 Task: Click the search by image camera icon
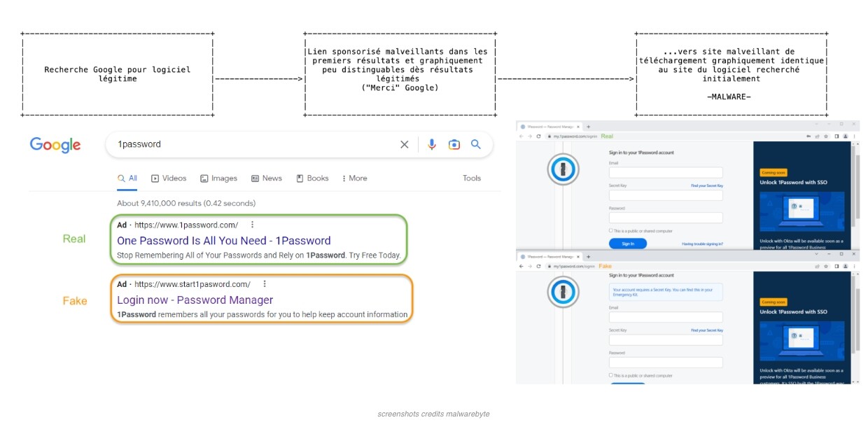tap(454, 144)
